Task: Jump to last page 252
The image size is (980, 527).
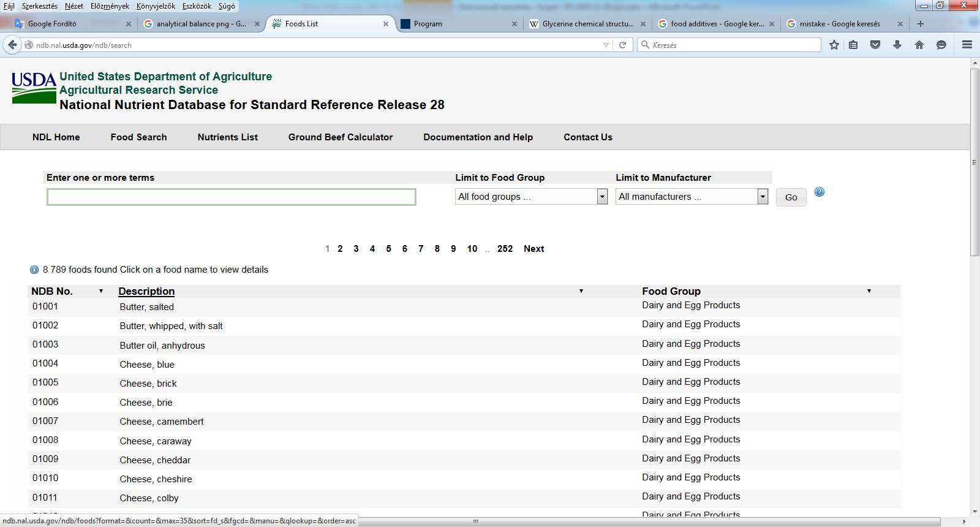Action: pos(505,249)
